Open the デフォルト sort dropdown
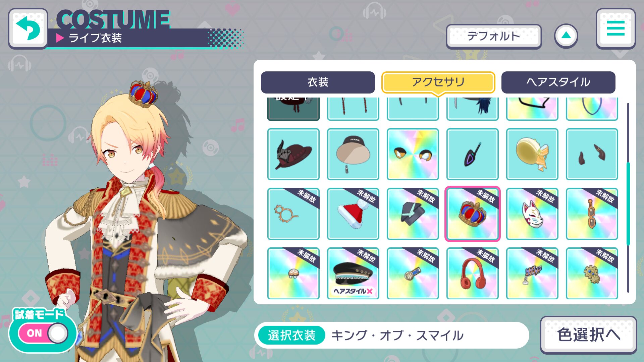The height and width of the screenshot is (362, 644). tap(494, 36)
